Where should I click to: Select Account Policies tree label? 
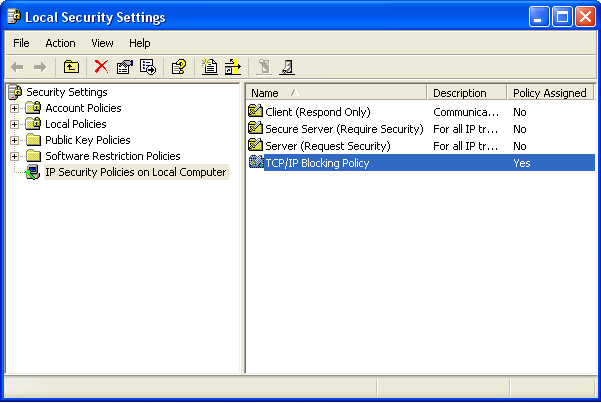click(x=83, y=108)
